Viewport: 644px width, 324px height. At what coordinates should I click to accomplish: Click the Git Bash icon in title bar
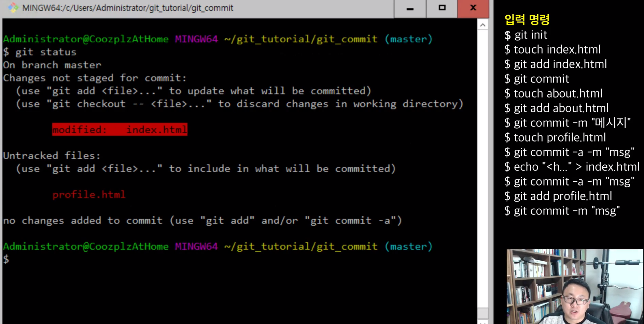(13, 8)
